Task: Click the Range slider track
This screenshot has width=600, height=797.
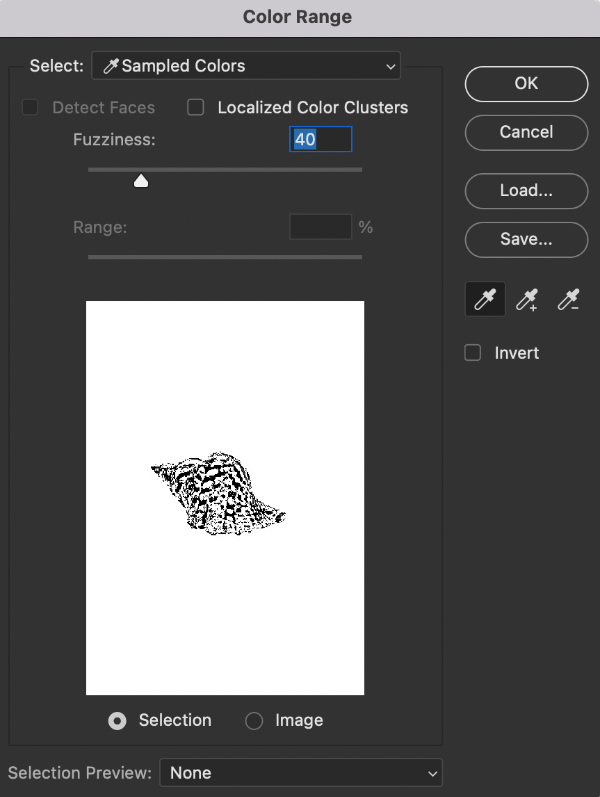Action: tap(225, 257)
